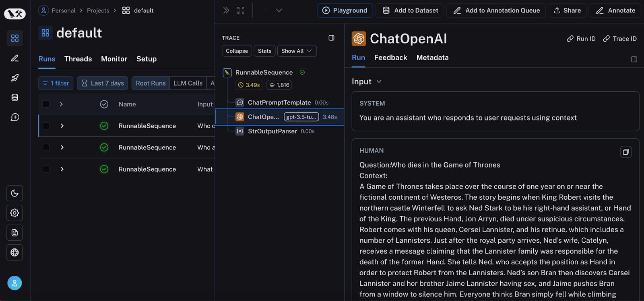Screen dimensions: 644x301
Task: Click the ChatOpenAI logo icon in header
Action: 359,39
